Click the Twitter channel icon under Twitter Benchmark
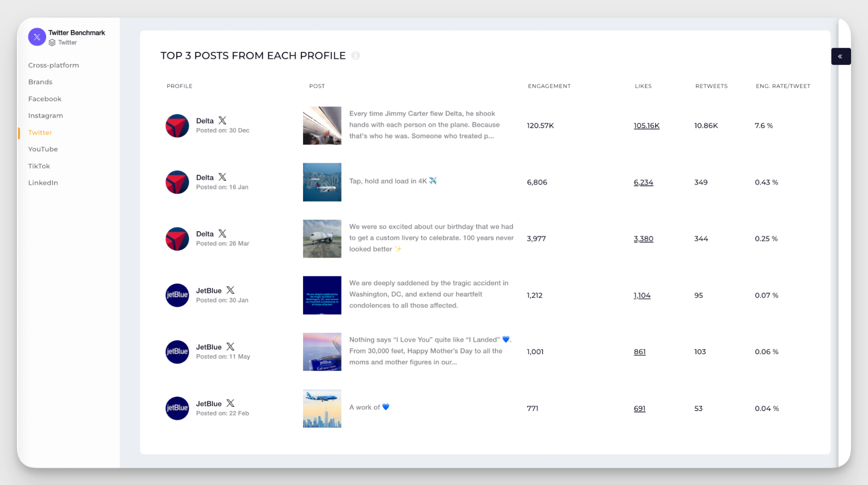Screen dimensions: 868x485 [52, 42]
